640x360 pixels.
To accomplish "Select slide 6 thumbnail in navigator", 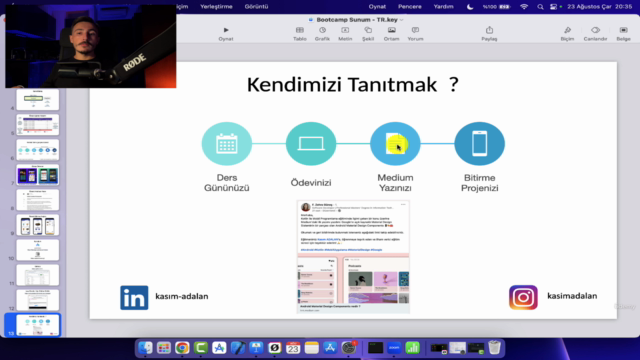I will coord(38,150).
